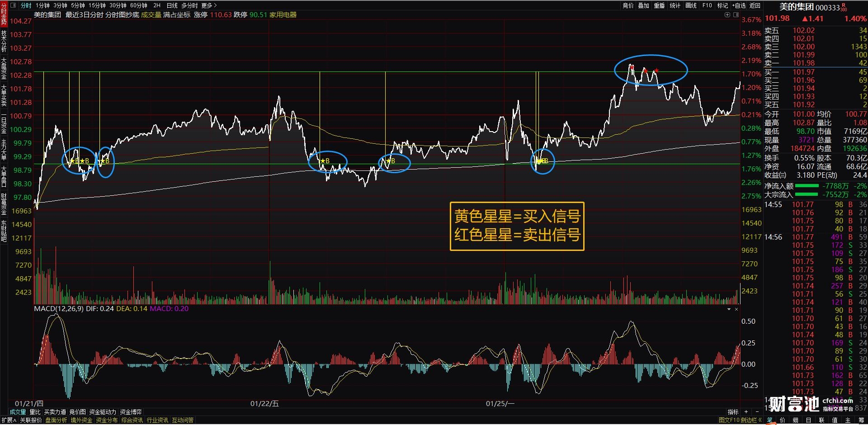Collapse the MACD panel using its small arrow

pos(729,309)
